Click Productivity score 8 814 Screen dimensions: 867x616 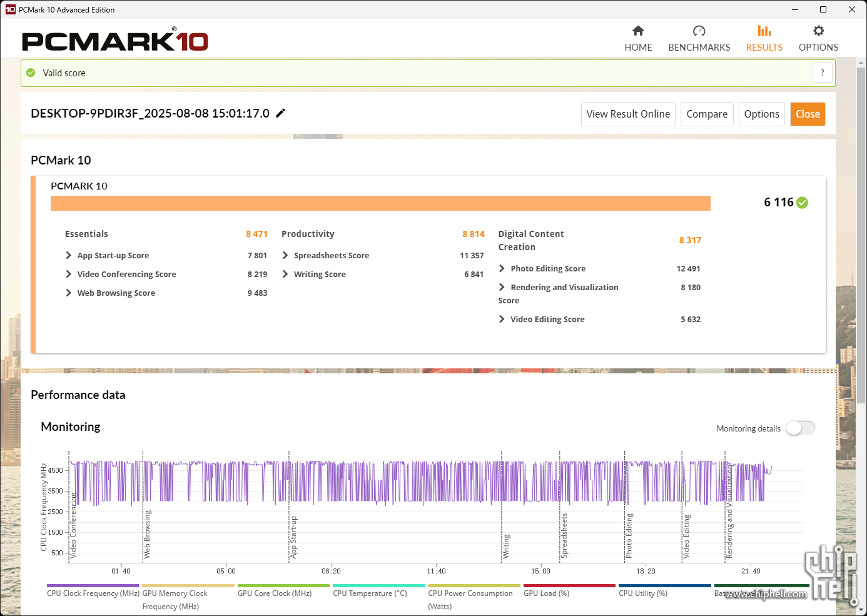[474, 234]
